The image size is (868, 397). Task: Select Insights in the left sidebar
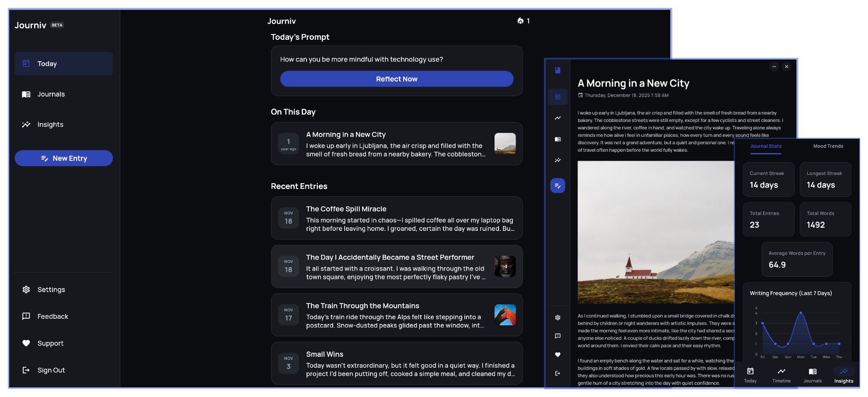click(50, 124)
